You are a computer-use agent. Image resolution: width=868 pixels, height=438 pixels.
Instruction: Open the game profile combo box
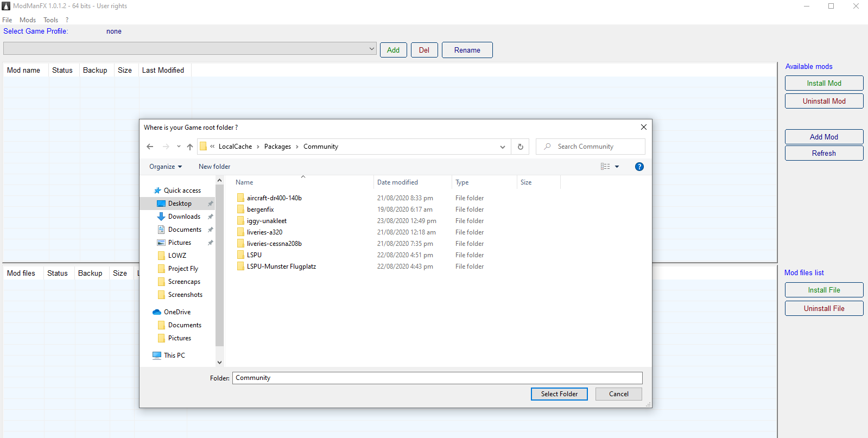pos(190,48)
